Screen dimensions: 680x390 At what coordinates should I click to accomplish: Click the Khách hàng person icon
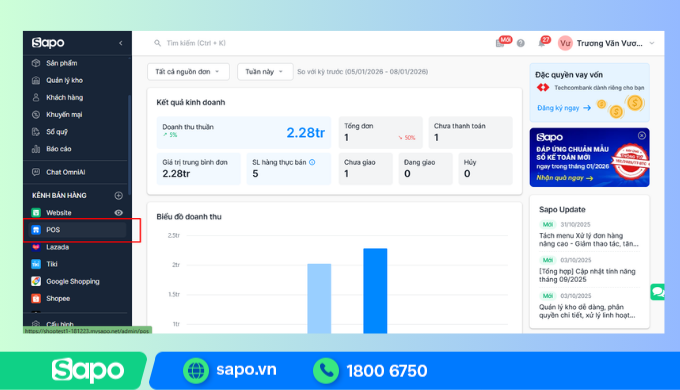click(36, 97)
